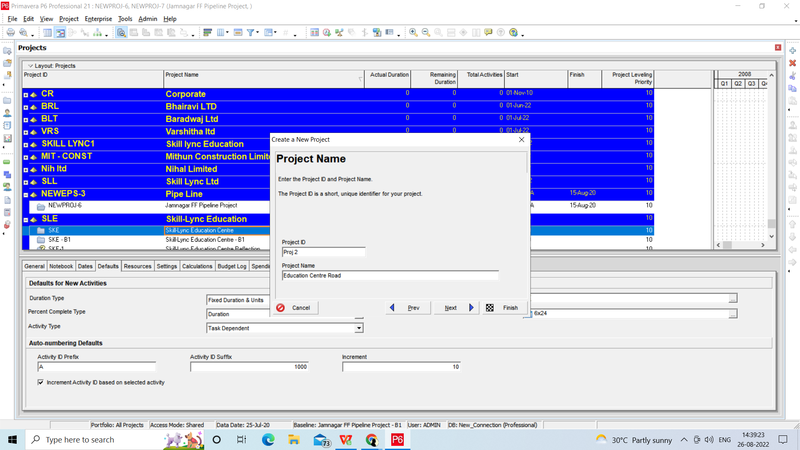Open Microsoft Edge from taskbar

tap(268, 439)
